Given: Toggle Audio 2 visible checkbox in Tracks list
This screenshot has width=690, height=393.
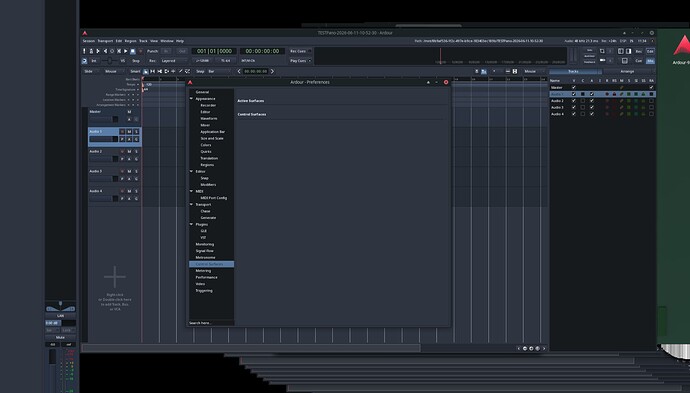Looking at the screenshot, I should pyautogui.click(x=573, y=101).
